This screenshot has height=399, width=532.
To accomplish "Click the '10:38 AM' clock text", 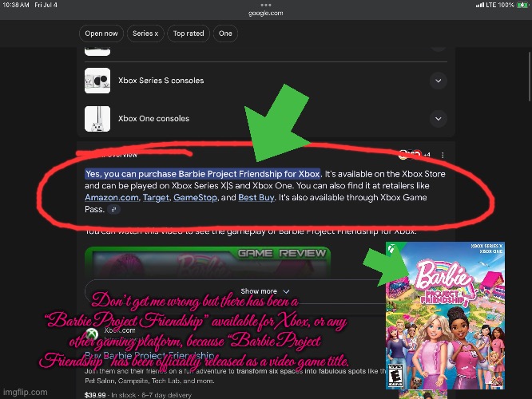I will tap(16, 5).
